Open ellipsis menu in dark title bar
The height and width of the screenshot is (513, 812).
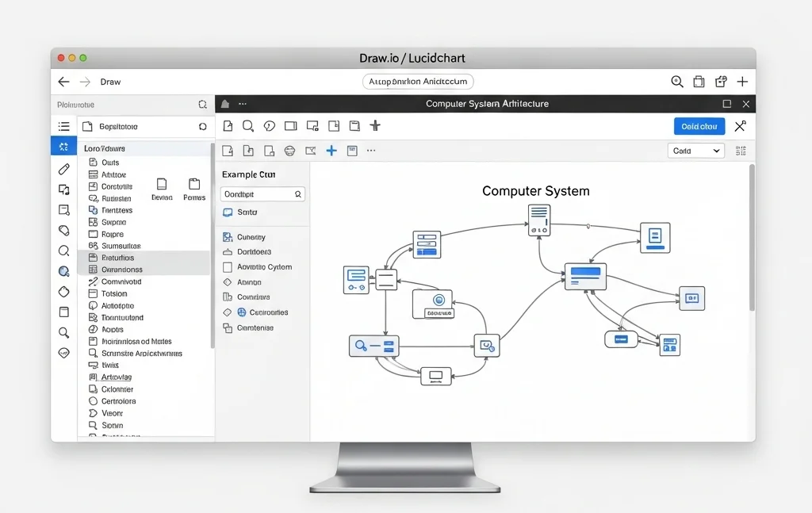[x=243, y=104]
